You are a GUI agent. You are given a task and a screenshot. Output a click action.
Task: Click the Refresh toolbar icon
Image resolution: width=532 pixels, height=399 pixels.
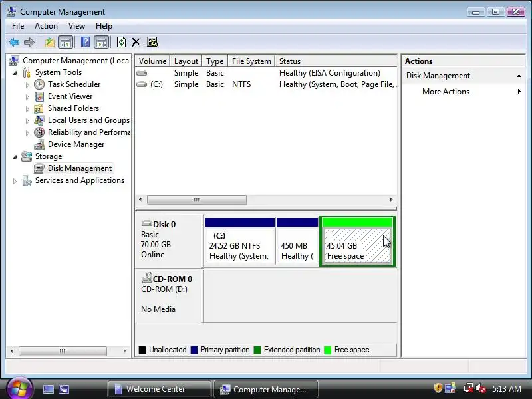(121, 42)
